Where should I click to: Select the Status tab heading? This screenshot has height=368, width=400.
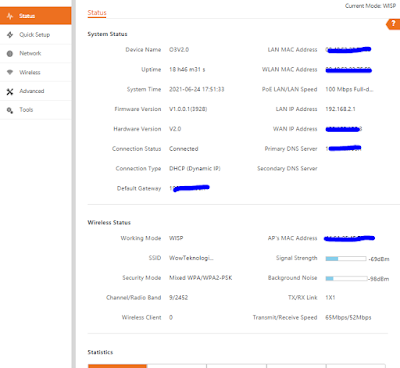pos(97,13)
